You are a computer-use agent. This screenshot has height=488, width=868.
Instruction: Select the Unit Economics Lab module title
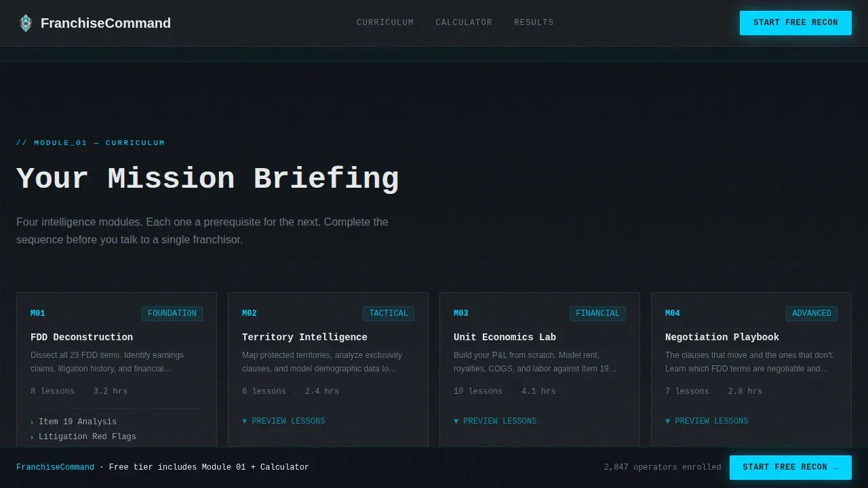click(x=505, y=337)
